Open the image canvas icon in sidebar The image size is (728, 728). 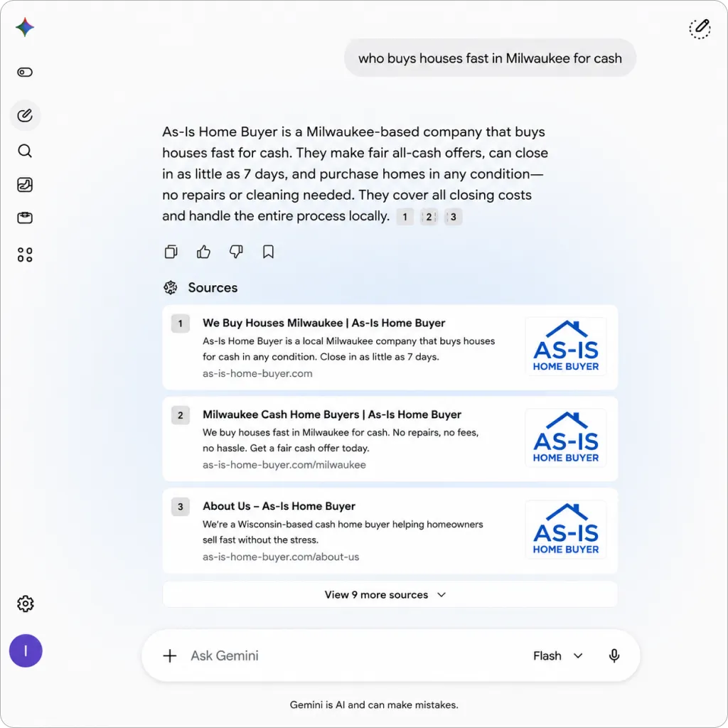point(25,185)
